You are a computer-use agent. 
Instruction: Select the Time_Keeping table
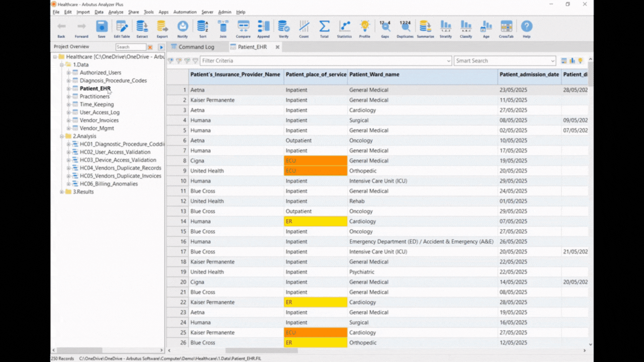(97, 105)
